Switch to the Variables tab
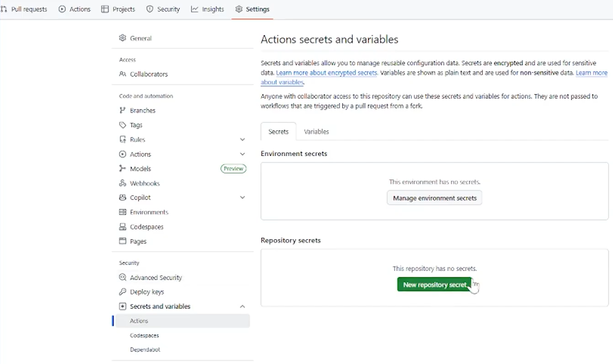The height and width of the screenshot is (364, 613). point(316,132)
